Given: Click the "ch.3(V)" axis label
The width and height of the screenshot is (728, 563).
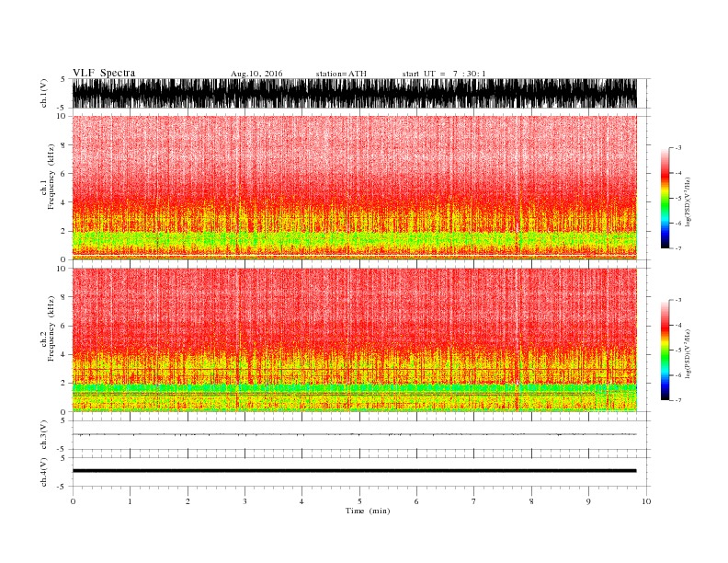Looking at the screenshot, I should pyautogui.click(x=44, y=435).
